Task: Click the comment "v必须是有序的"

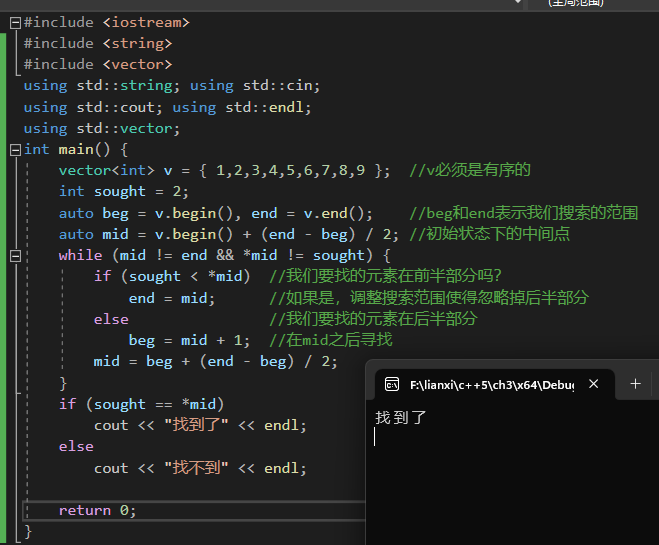Action: (x=469, y=170)
